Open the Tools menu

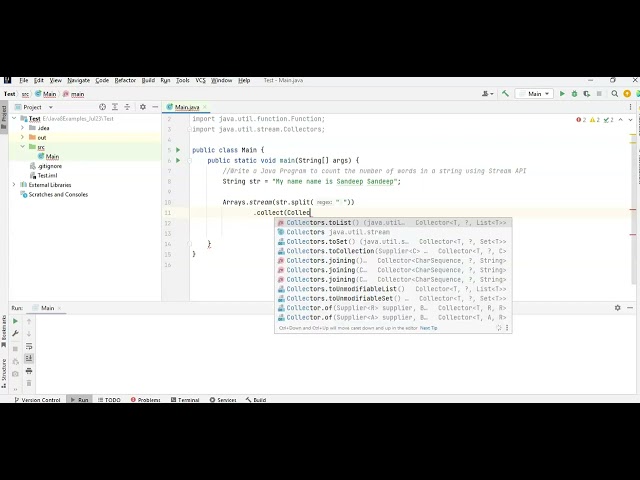click(x=182, y=80)
